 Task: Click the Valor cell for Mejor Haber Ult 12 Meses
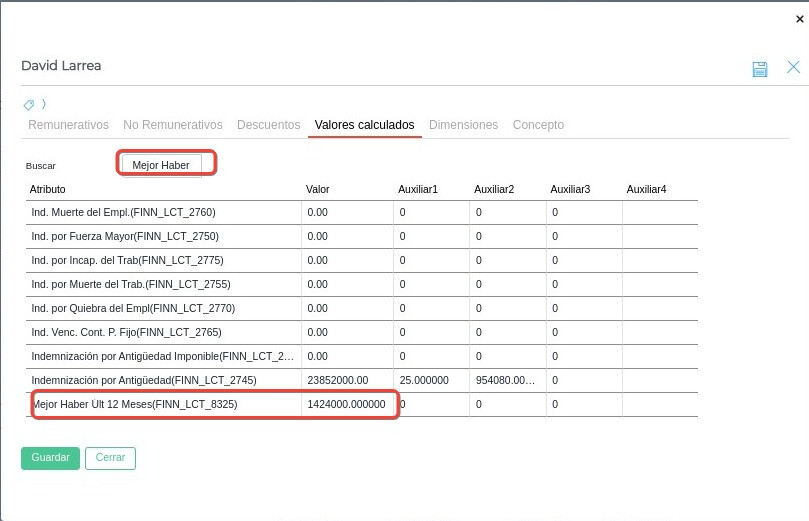346,404
